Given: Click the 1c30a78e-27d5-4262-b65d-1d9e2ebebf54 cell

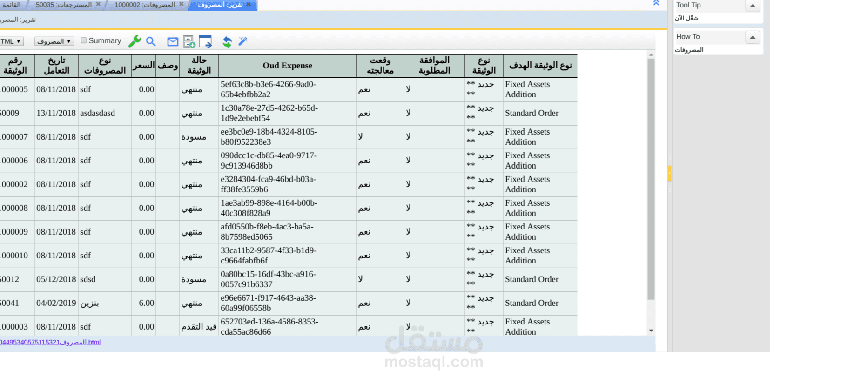Looking at the screenshot, I should (x=287, y=113).
